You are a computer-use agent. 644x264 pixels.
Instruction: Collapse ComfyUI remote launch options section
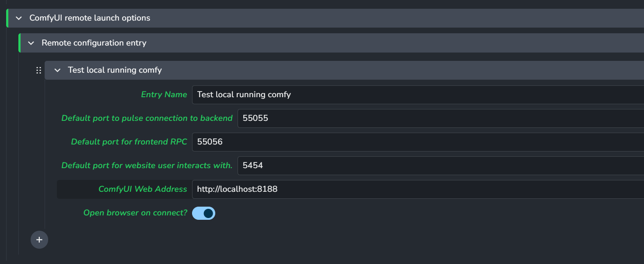[x=18, y=18]
